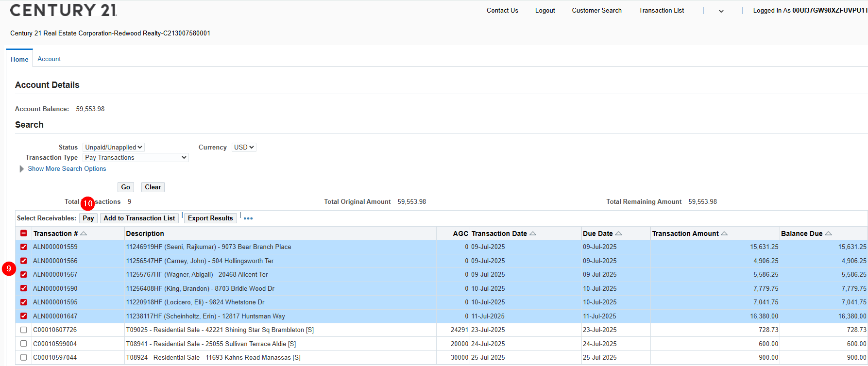This screenshot has width=868, height=366.
Task: Click the Clear button
Action: [x=153, y=187]
